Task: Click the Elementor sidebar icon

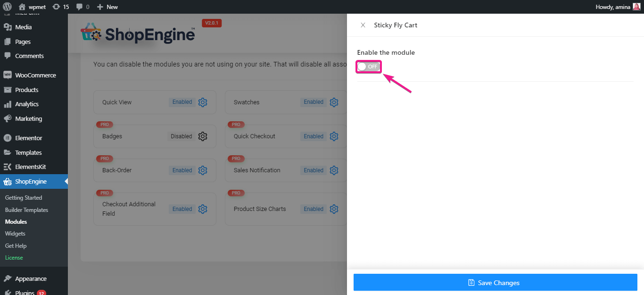Action: click(x=8, y=138)
